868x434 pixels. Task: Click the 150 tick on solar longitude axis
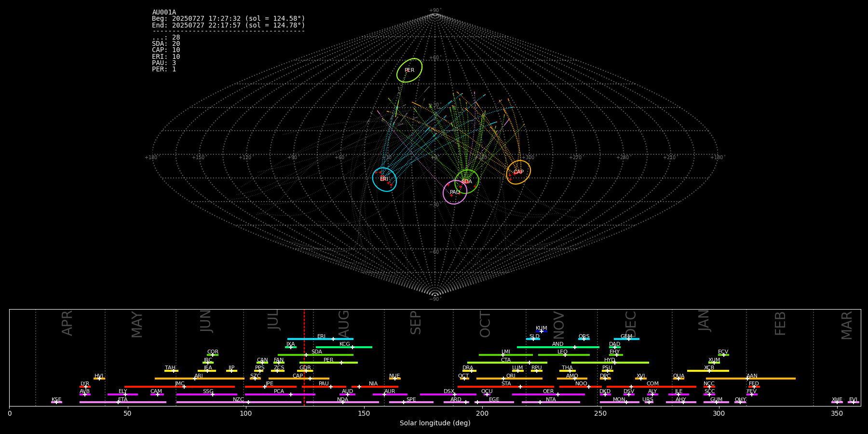point(364,413)
